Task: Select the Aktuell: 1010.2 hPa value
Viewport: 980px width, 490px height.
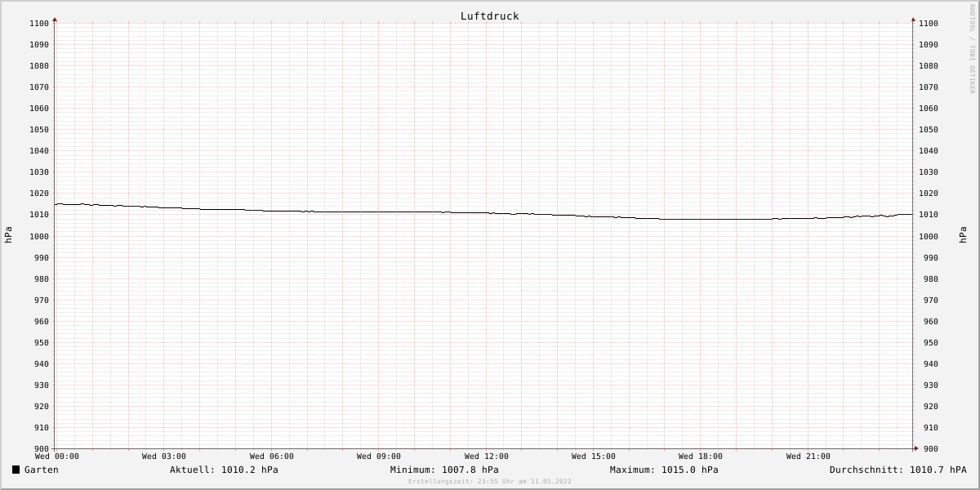Action: [224, 470]
